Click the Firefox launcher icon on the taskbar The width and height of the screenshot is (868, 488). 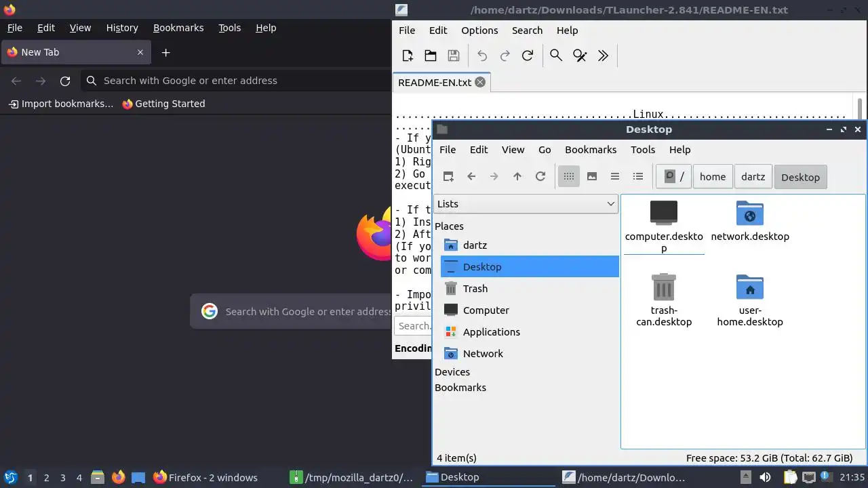[x=119, y=477]
